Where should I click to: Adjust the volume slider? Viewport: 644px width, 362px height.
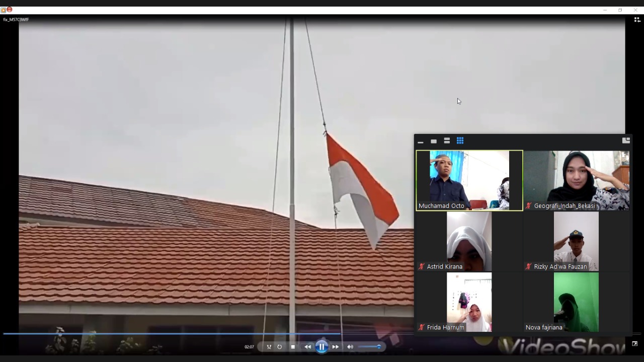tap(370, 347)
